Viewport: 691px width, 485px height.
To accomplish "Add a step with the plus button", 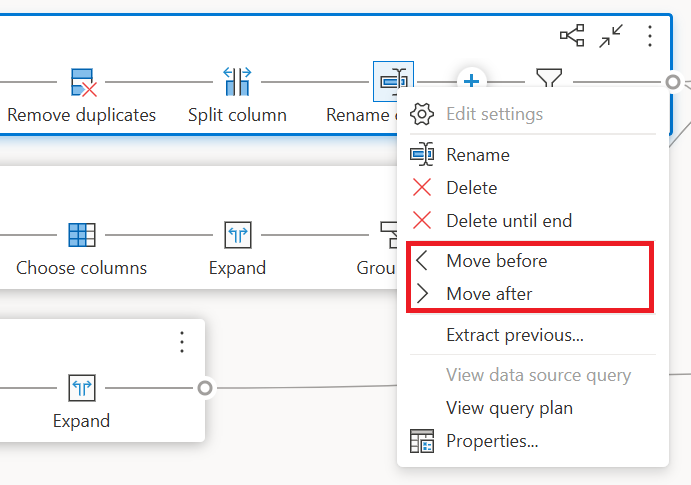I will 472,81.
